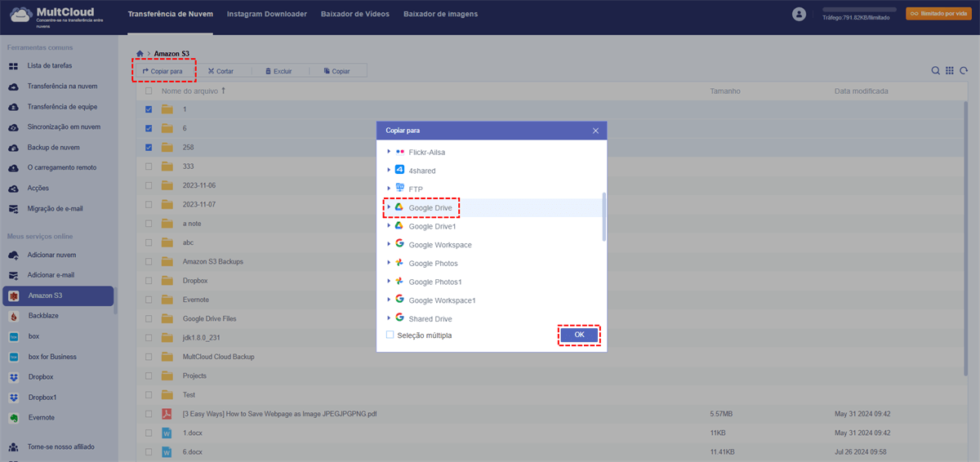980x462 pixels.
Task: Switch to Transferência de Nuvem tab
Action: coord(171,15)
